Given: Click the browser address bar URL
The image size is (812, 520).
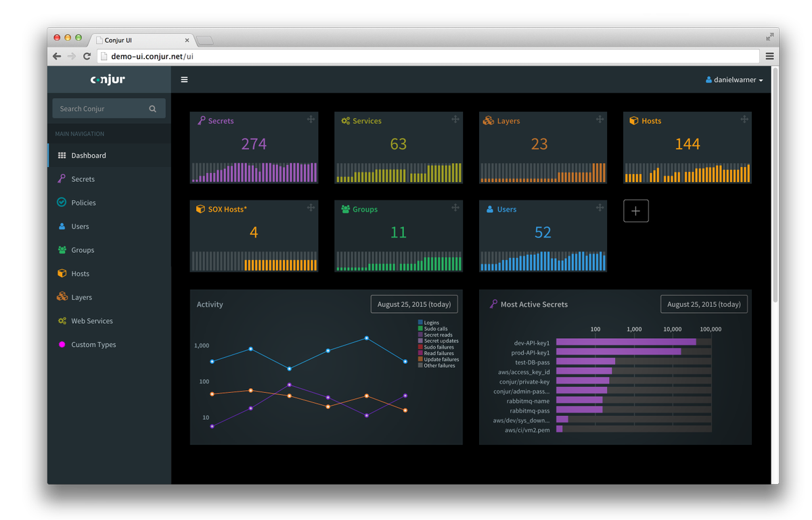Looking at the screenshot, I should pos(152,56).
